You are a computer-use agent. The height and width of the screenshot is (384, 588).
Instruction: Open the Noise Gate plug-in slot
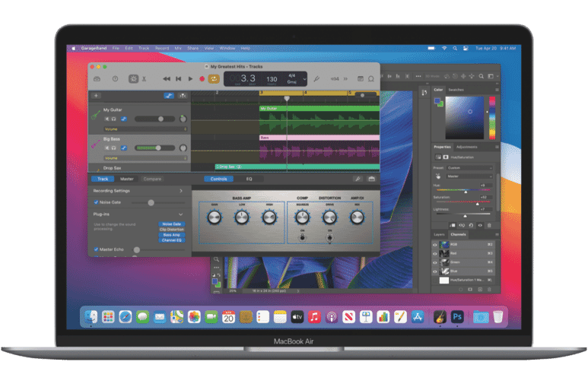pos(172,224)
